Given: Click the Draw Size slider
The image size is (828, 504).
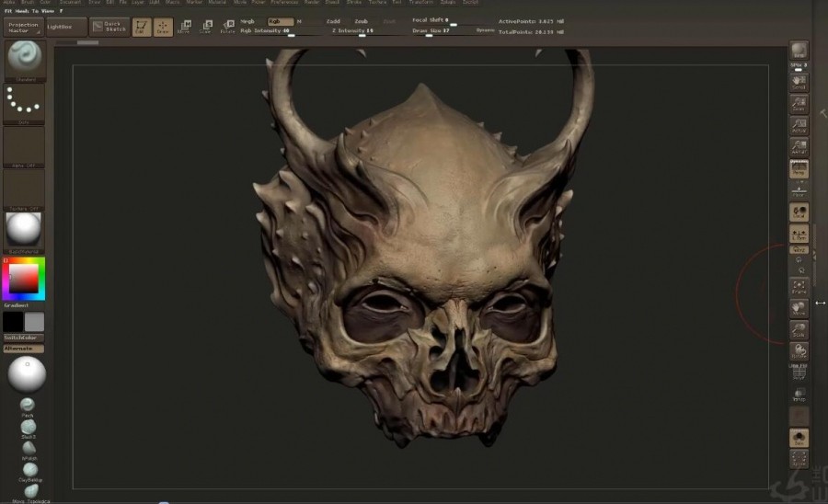Looking at the screenshot, I should pyautogui.click(x=443, y=31).
